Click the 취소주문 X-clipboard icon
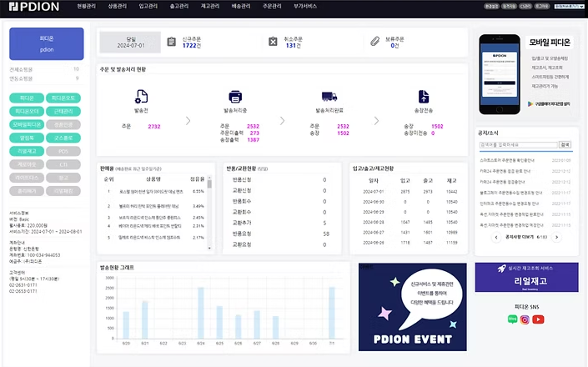The height and width of the screenshot is (367, 588). click(274, 42)
